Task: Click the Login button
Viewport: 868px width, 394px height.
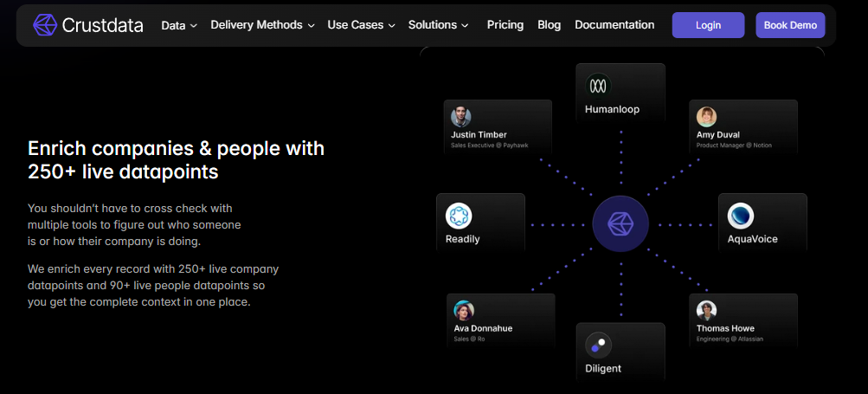Action: click(708, 25)
